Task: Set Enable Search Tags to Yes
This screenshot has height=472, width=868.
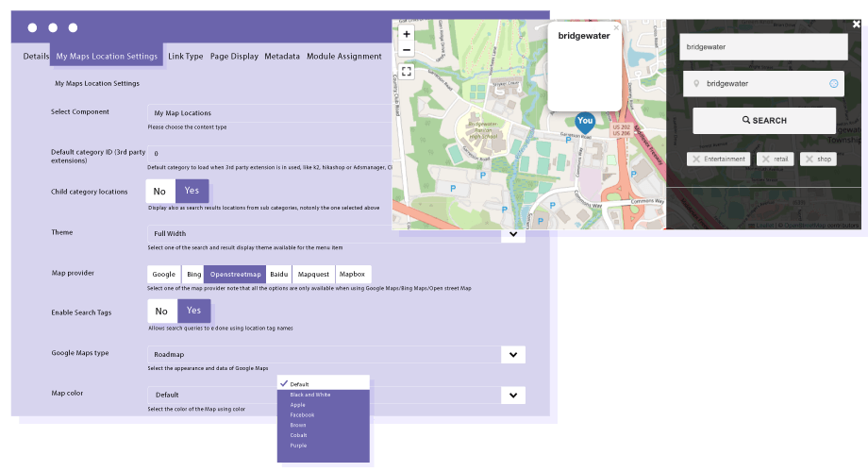Action: point(193,311)
